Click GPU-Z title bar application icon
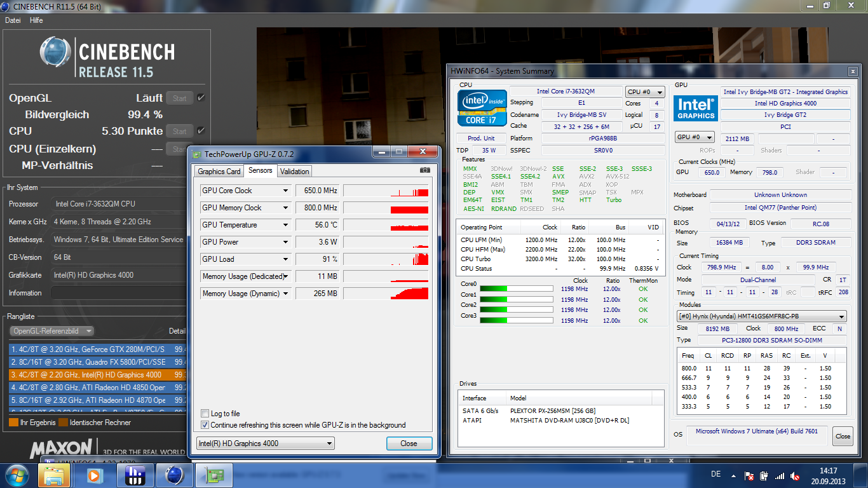 coord(197,154)
